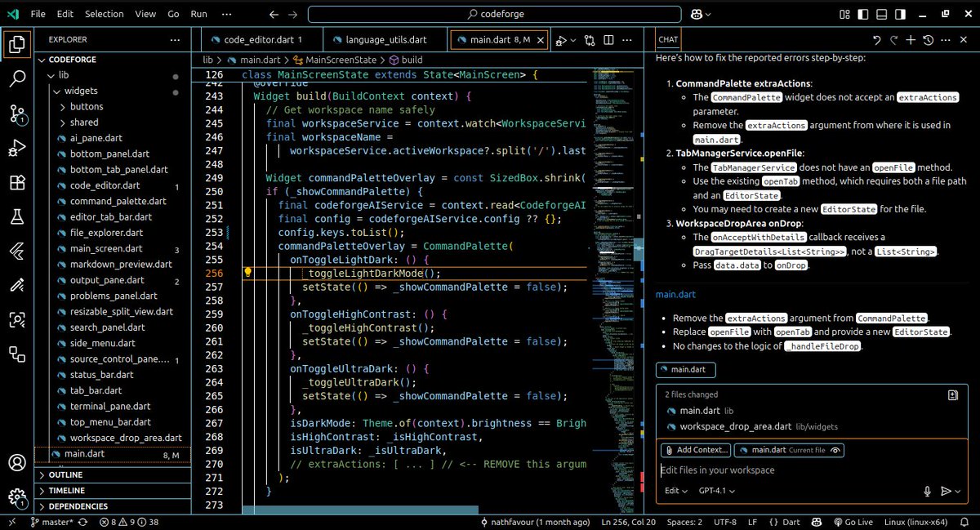The image size is (980, 530).
Task: Click the Explorer more actions ellipsis
Action: (x=175, y=39)
